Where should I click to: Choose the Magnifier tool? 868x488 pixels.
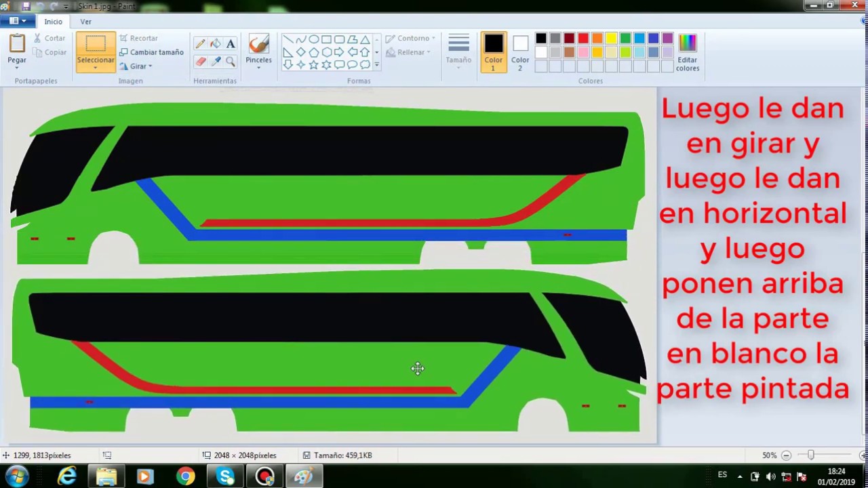point(231,62)
